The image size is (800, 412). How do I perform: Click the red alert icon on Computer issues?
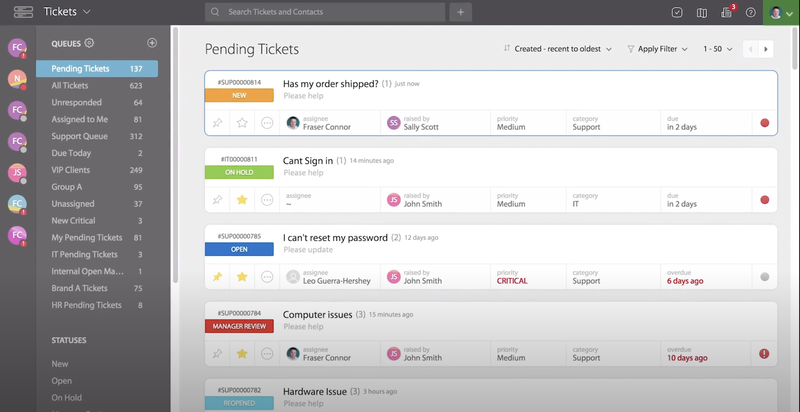coord(764,354)
